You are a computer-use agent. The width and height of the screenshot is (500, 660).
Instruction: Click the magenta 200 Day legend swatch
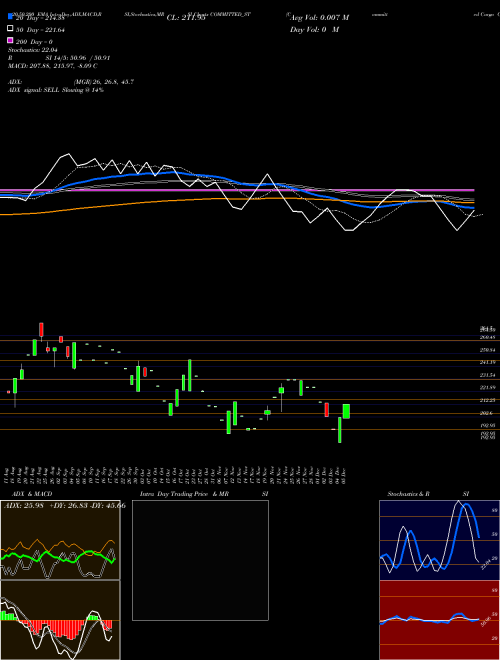pos(10,40)
